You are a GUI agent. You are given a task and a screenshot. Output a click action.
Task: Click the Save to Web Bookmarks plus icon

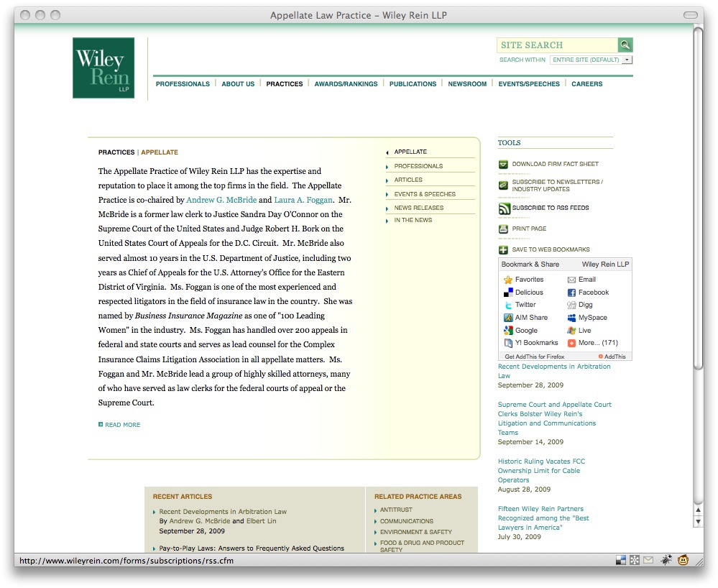click(x=504, y=250)
